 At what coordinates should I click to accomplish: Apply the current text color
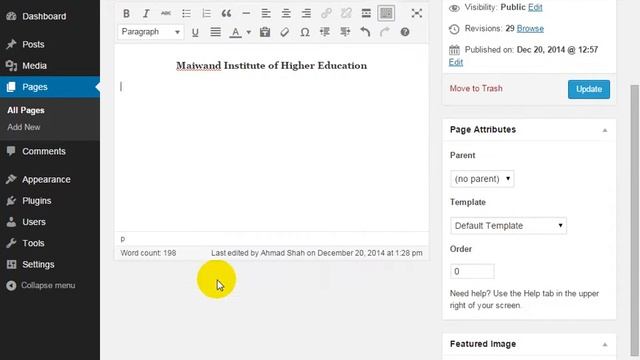[235, 32]
